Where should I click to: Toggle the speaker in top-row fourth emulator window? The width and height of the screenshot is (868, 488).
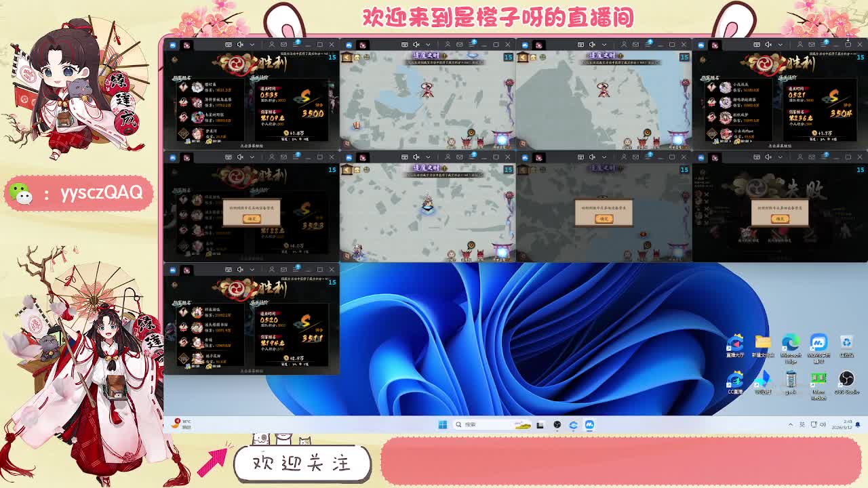769,45
